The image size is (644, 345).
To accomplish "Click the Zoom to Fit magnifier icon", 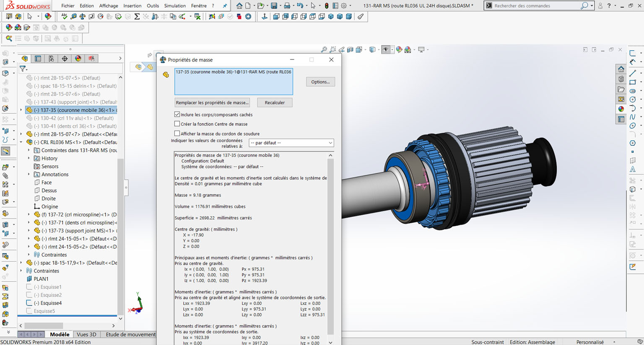I will tap(324, 49).
